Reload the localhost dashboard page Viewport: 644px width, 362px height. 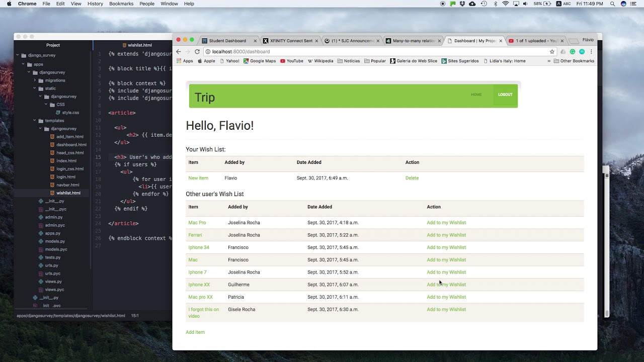pos(197,52)
